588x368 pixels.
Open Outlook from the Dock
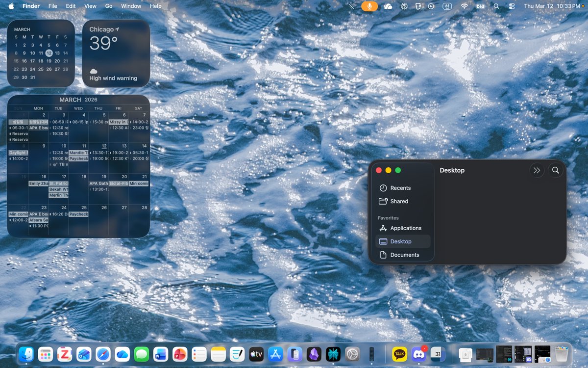click(x=84, y=353)
